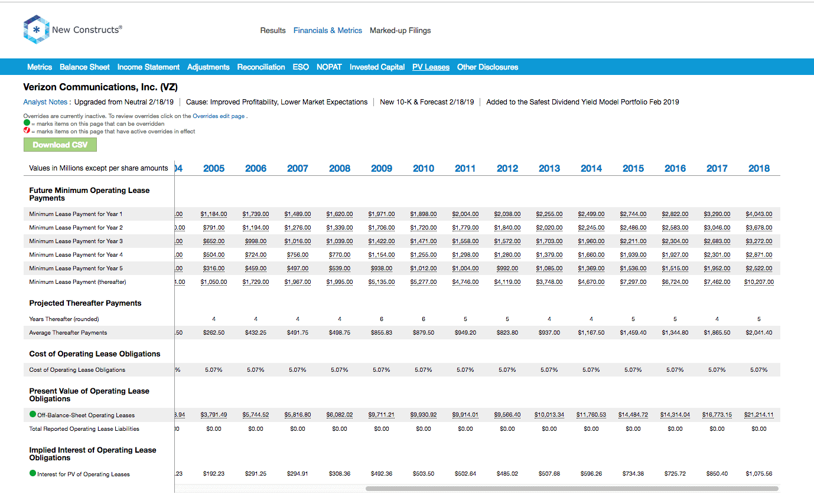Click 2005 Off-Balance-Sheet Operating Leases $3,791.49
The width and height of the screenshot is (814, 504).
click(214, 415)
